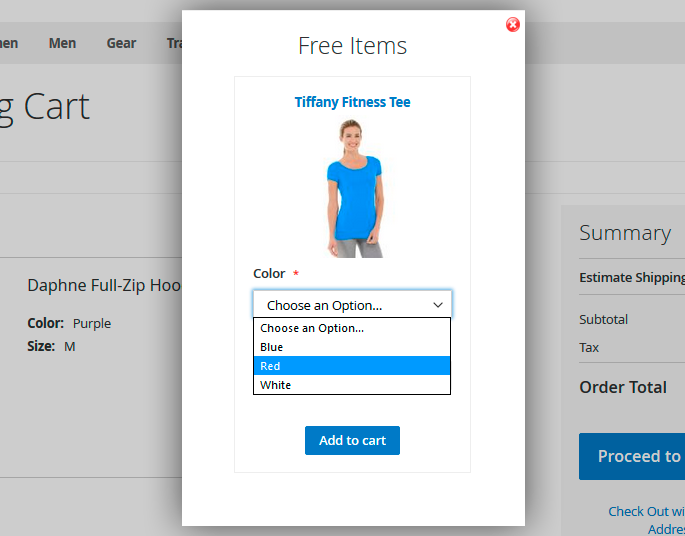This screenshot has width=685, height=536.
Task: Close the Free Items popup
Action: point(513,24)
